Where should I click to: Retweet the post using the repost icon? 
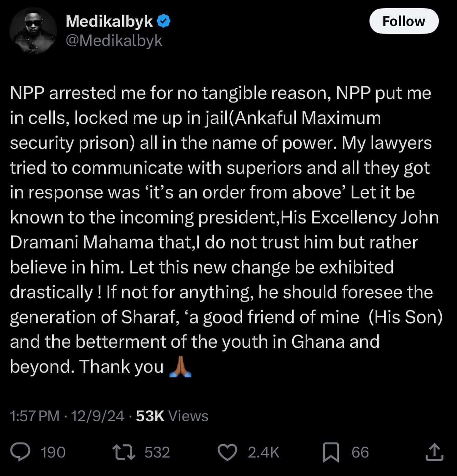click(124, 452)
